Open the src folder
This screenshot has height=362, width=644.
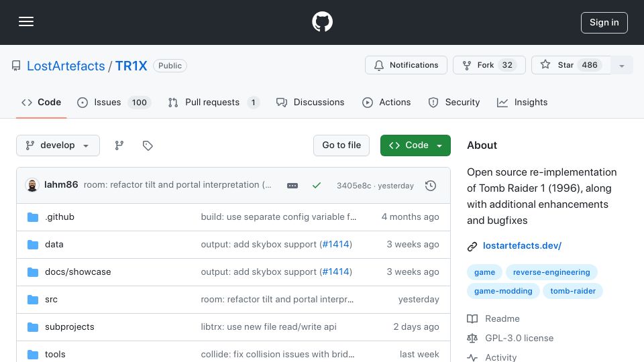(x=52, y=299)
